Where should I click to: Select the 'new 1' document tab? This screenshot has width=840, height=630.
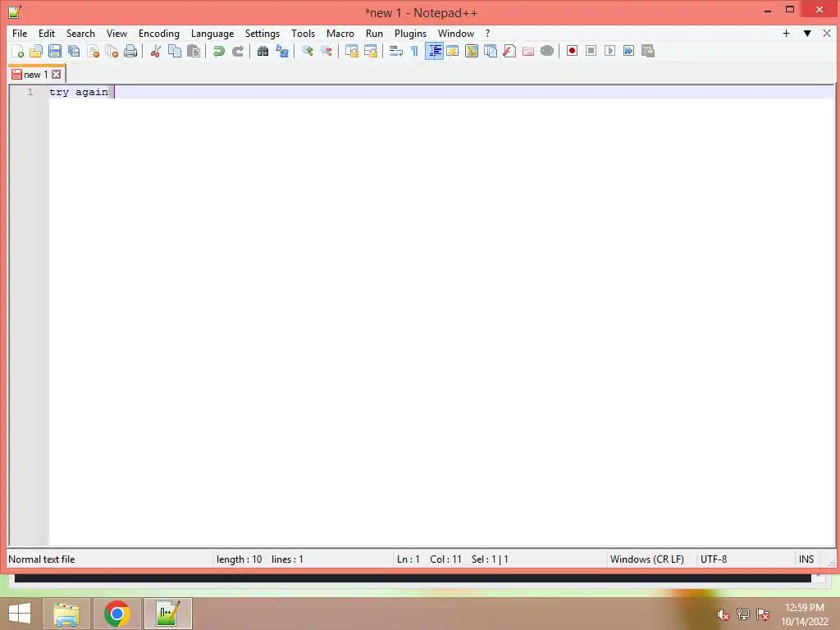[35, 75]
